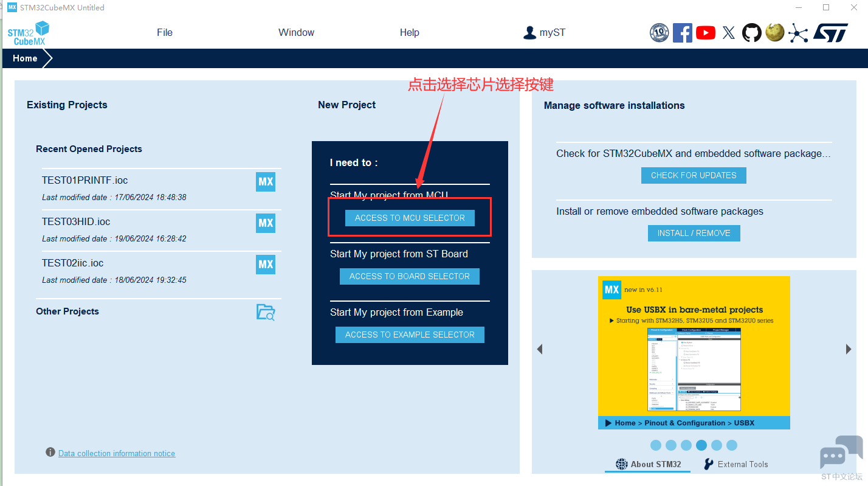Click ACCESS TO MCU SELECTOR button
Viewport: 868px width, 486px height.
[410, 218]
